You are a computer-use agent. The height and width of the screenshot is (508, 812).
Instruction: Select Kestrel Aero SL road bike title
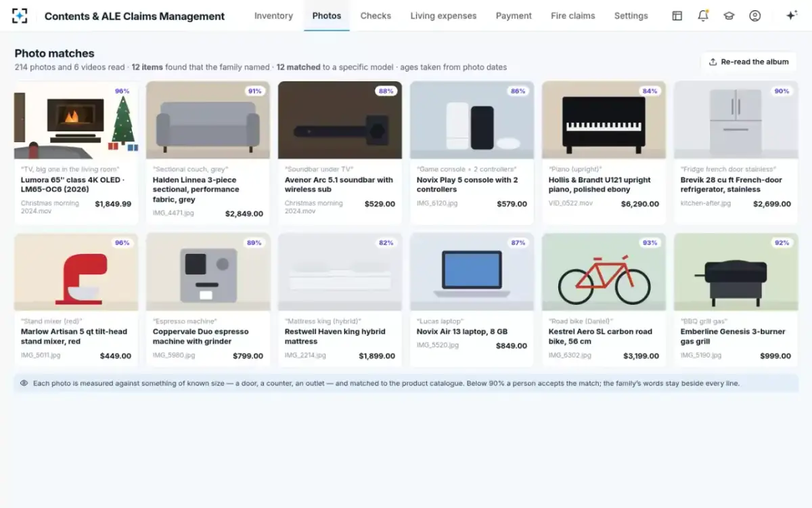pyautogui.click(x=601, y=337)
